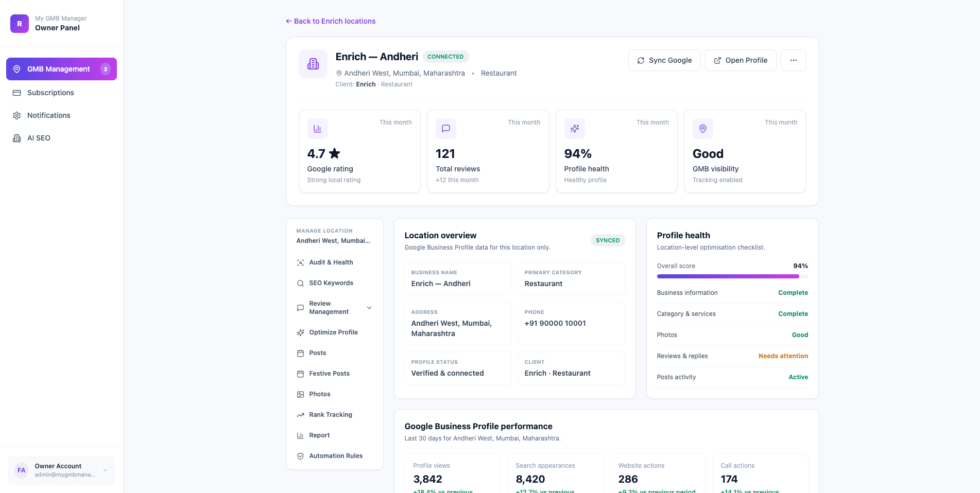
Task: Click the Website actions value 286
Action: [x=628, y=479]
